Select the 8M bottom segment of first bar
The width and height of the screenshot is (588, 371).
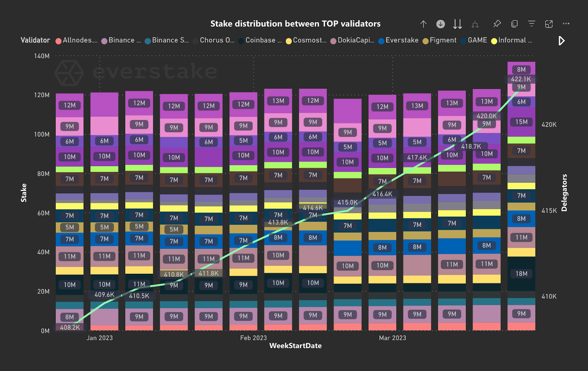coord(70,316)
